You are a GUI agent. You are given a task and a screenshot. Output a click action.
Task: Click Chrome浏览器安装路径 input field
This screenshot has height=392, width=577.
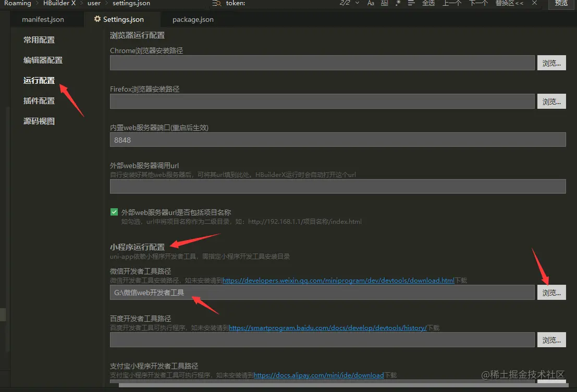pyautogui.click(x=322, y=63)
